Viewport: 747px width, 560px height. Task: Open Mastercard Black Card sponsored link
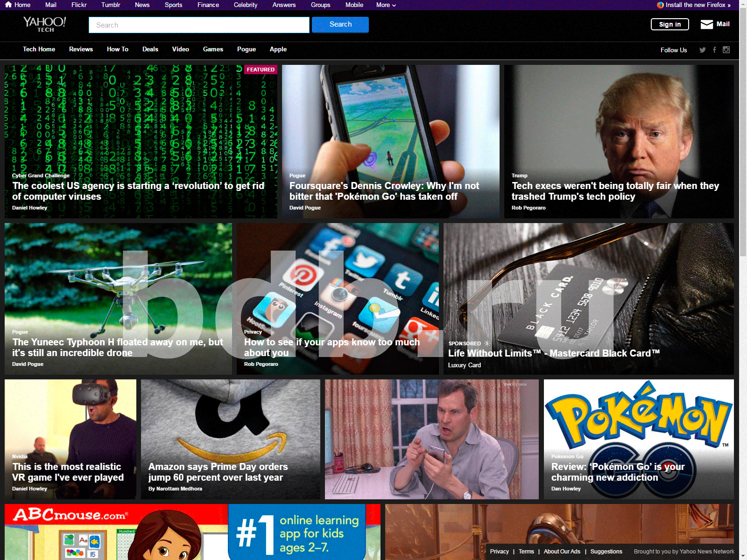tap(554, 353)
